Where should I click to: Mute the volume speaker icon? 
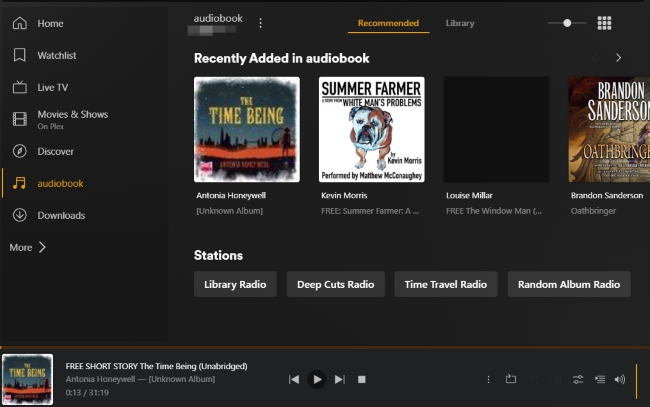coord(620,379)
